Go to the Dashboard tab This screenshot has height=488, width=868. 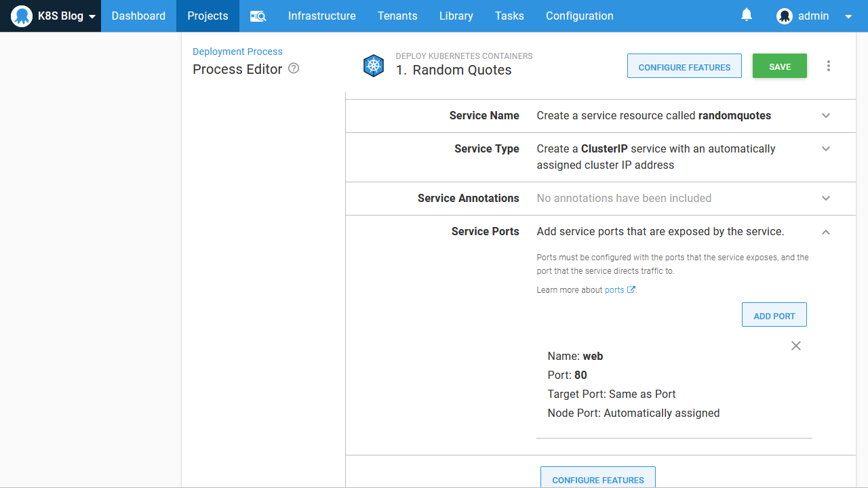pyautogui.click(x=138, y=16)
